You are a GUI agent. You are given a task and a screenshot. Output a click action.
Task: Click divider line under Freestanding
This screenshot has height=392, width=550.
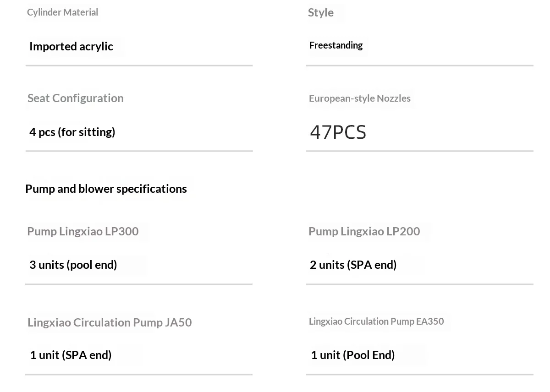420,65
